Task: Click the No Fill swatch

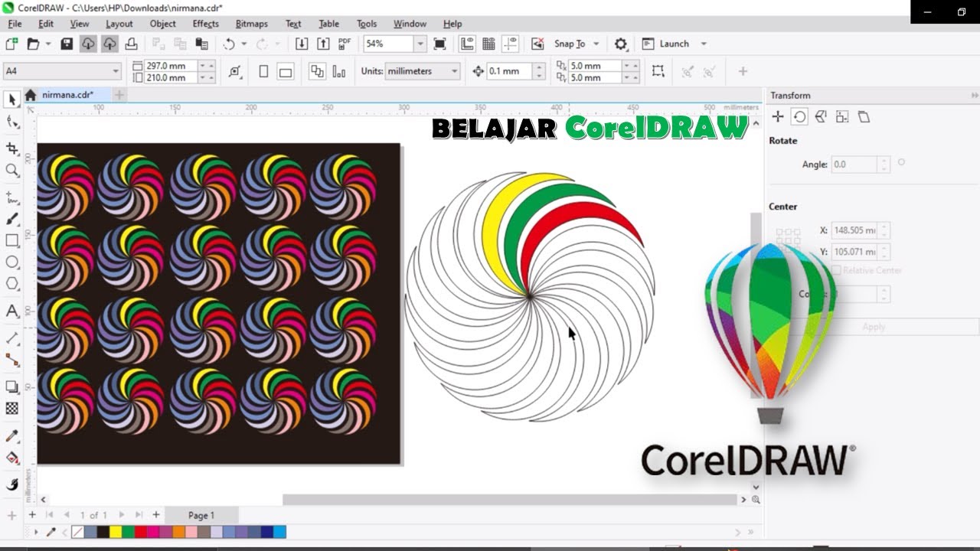Action: (77, 531)
